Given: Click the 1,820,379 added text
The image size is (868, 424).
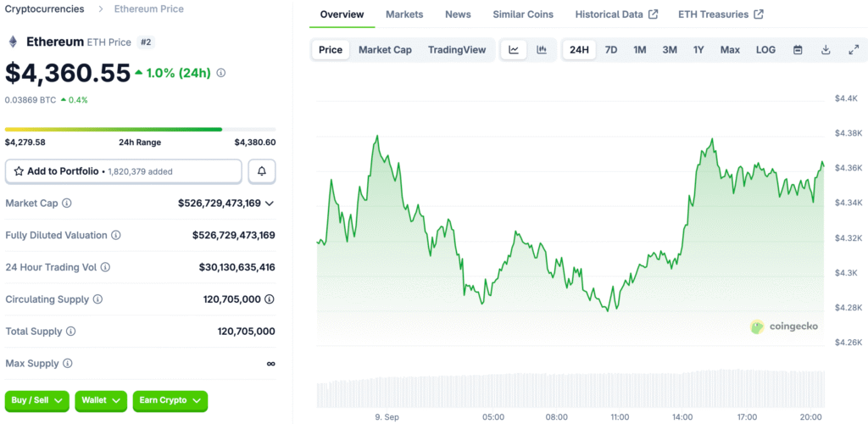Looking at the screenshot, I should click(140, 172).
